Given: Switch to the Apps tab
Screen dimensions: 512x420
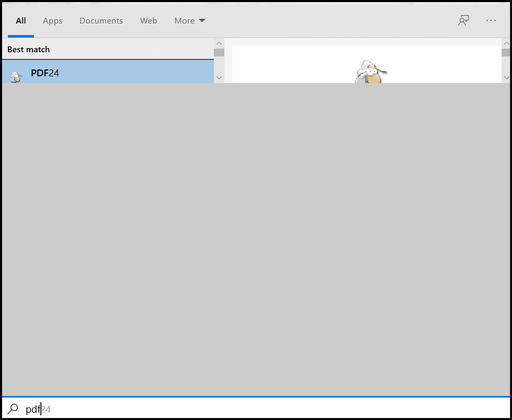Looking at the screenshot, I should tap(53, 20).
